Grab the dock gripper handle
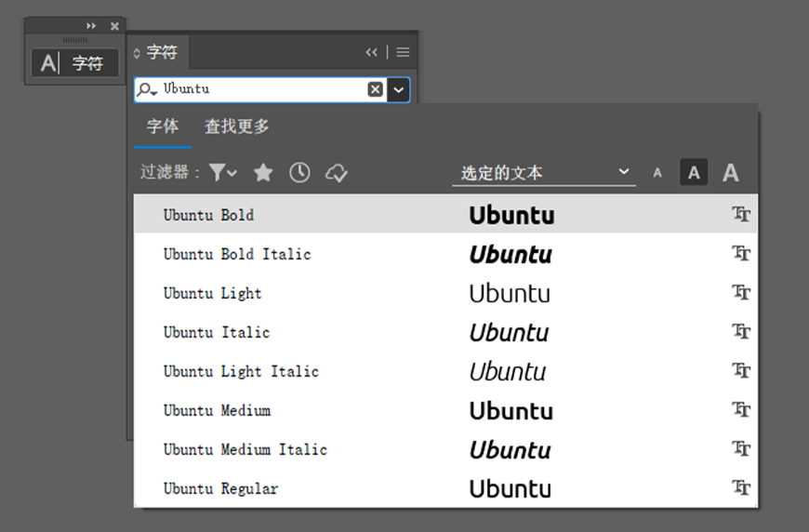This screenshot has height=532, width=809. [74, 40]
